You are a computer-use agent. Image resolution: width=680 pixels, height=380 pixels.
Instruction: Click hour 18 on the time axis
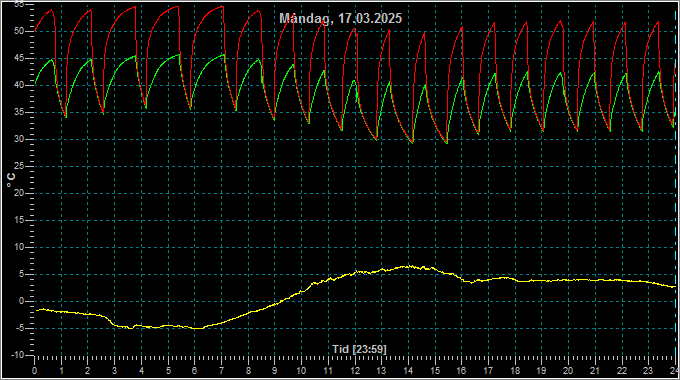pos(515,371)
